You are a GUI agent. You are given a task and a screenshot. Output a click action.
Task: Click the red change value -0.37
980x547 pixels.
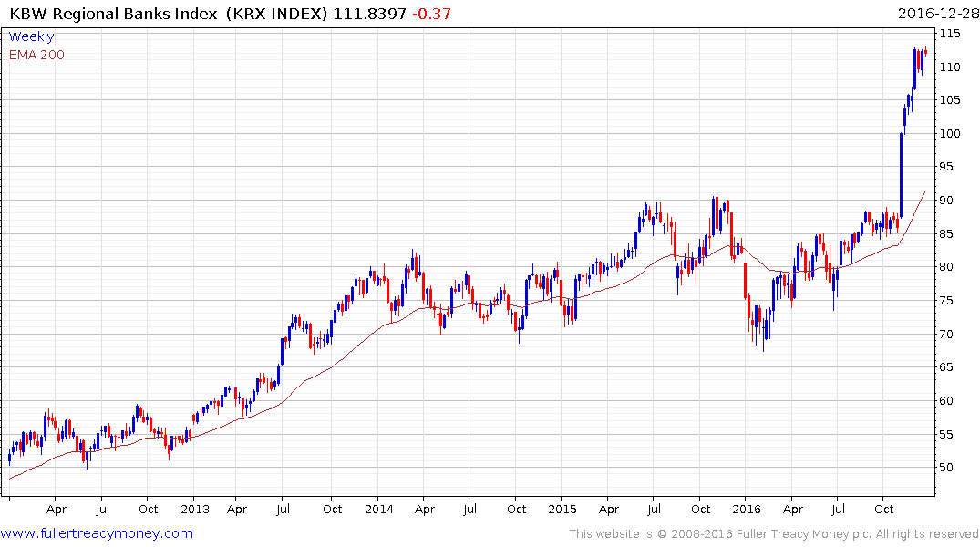[x=431, y=14]
